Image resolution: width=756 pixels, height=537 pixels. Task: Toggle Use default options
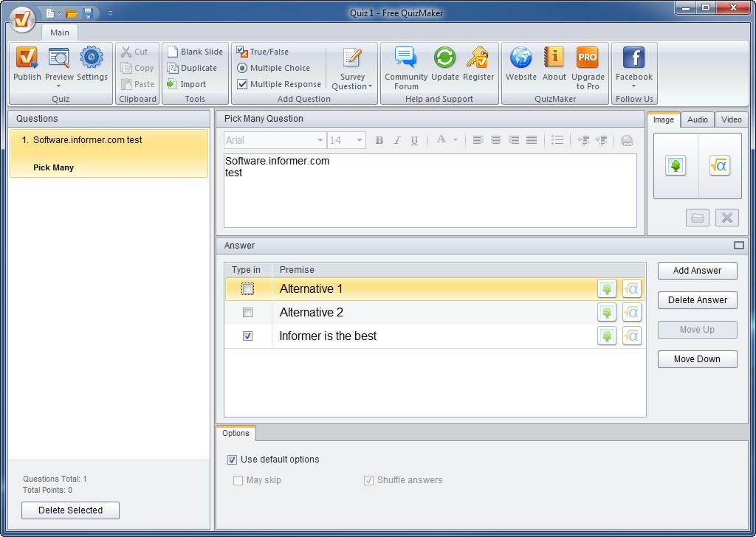click(x=232, y=460)
